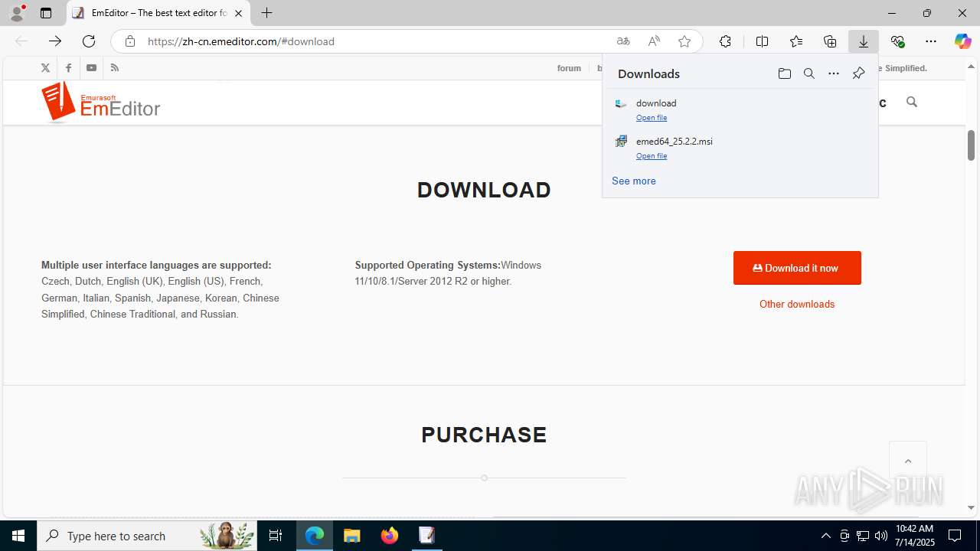Go forward in browser history
The height and width of the screenshot is (551, 980).
tap(55, 41)
